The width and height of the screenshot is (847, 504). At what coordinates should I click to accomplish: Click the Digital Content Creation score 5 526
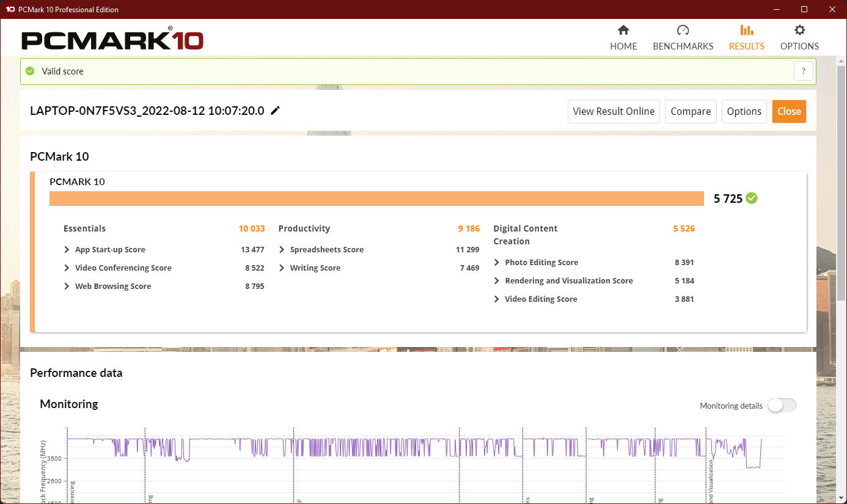point(684,228)
